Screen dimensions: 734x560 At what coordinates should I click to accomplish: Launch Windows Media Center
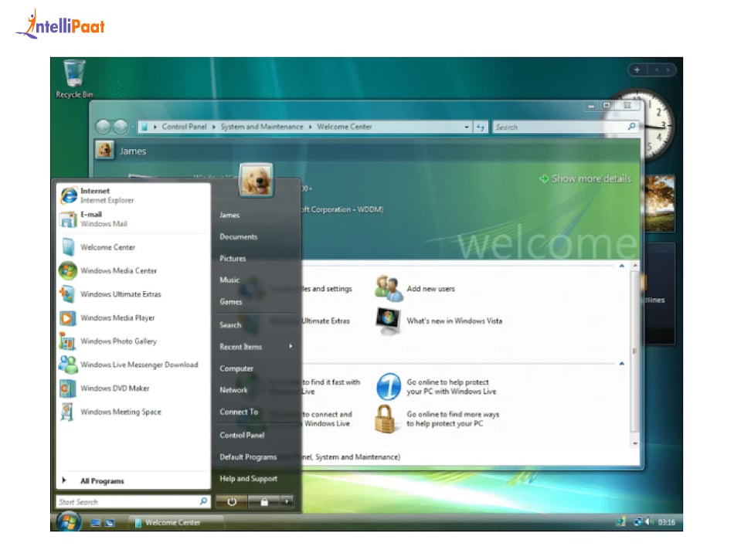132,270
